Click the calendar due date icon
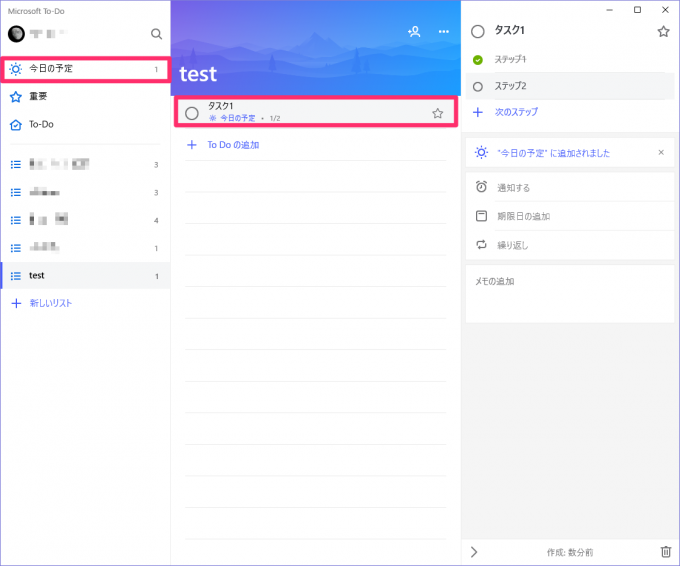 point(481,216)
